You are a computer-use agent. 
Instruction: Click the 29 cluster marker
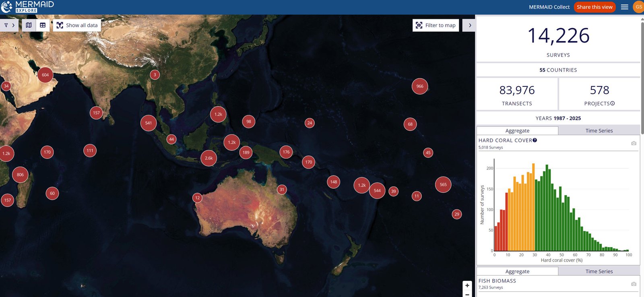coord(457,214)
